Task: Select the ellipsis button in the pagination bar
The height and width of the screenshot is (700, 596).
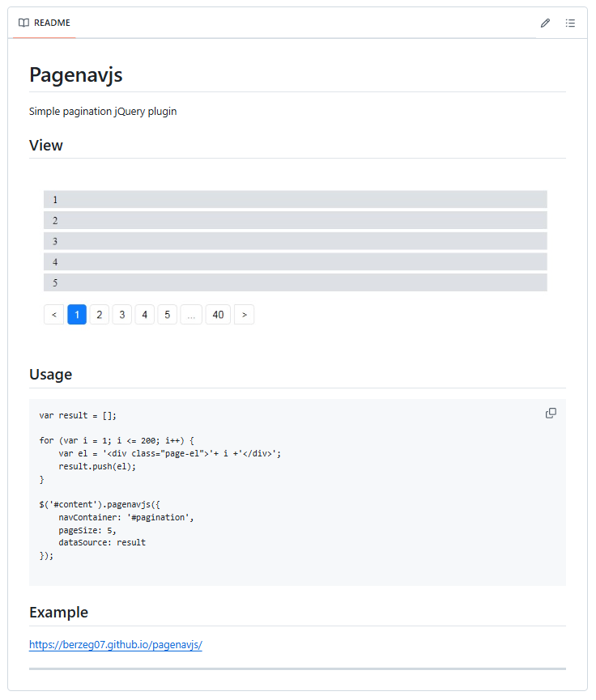Action: point(191,314)
